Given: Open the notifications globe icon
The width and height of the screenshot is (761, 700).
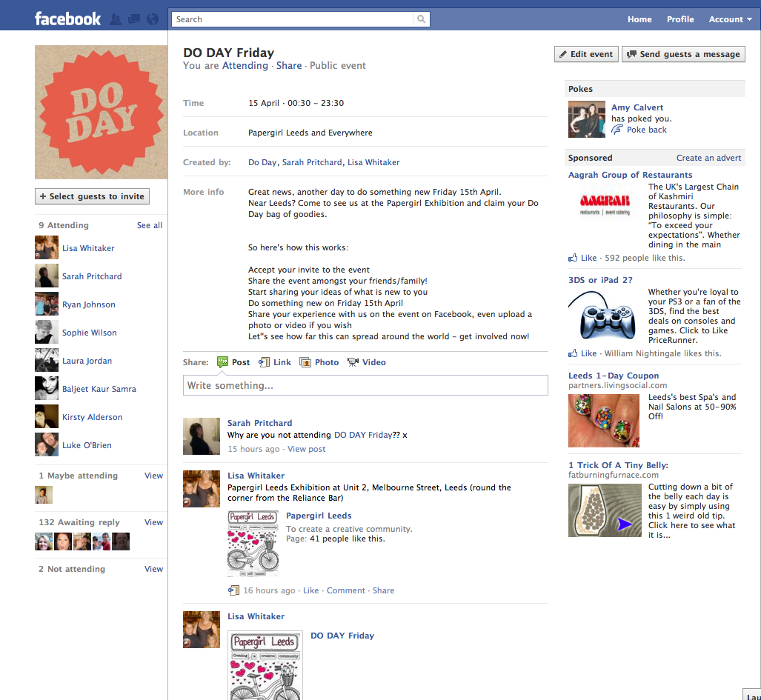Looking at the screenshot, I should [x=153, y=19].
